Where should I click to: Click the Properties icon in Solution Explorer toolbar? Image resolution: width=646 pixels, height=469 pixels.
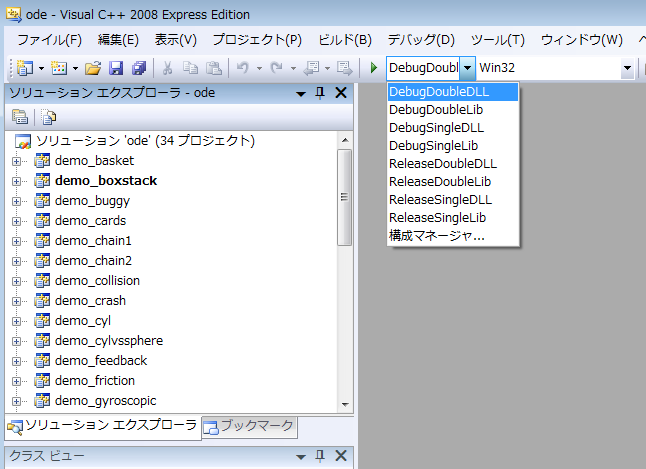[20, 117]
